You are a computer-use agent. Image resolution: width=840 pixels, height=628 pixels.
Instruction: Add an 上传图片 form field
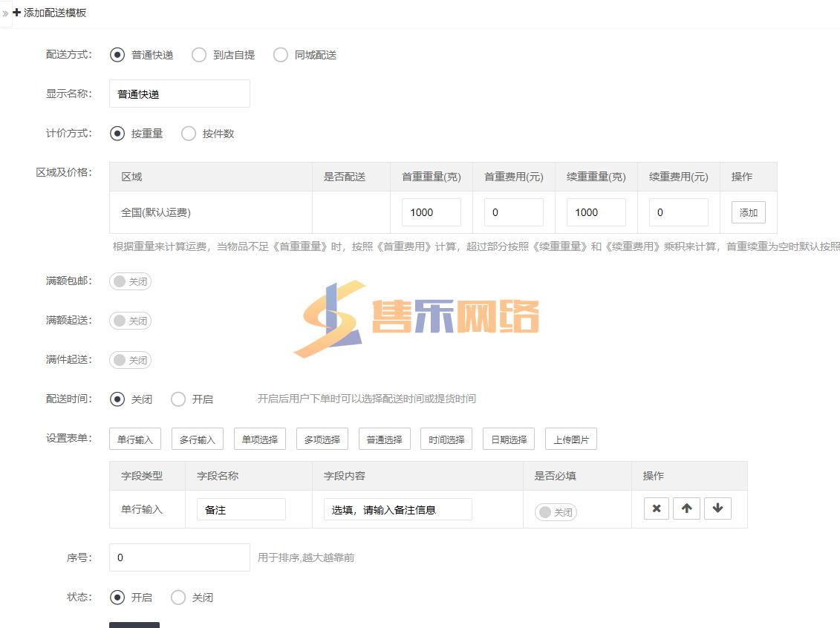571,439
